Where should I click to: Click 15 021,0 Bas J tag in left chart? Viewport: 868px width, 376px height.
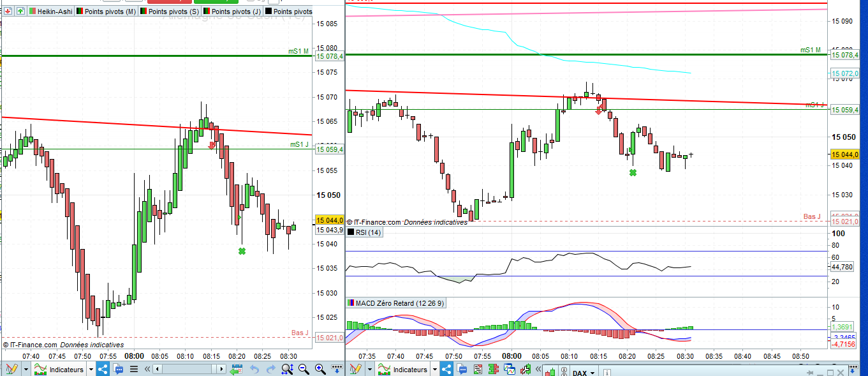pos(330,338)
